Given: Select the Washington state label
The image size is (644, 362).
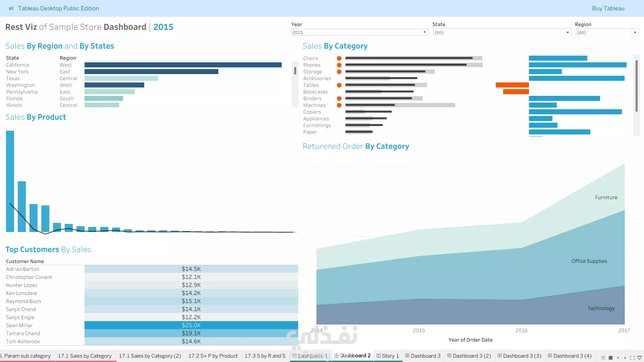Looking at the screenshot, I should 20,85.
